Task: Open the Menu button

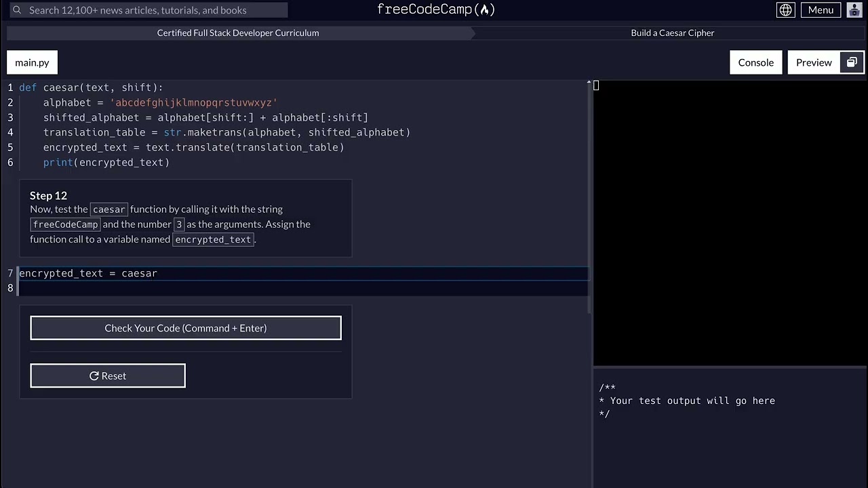Action: 821,10
